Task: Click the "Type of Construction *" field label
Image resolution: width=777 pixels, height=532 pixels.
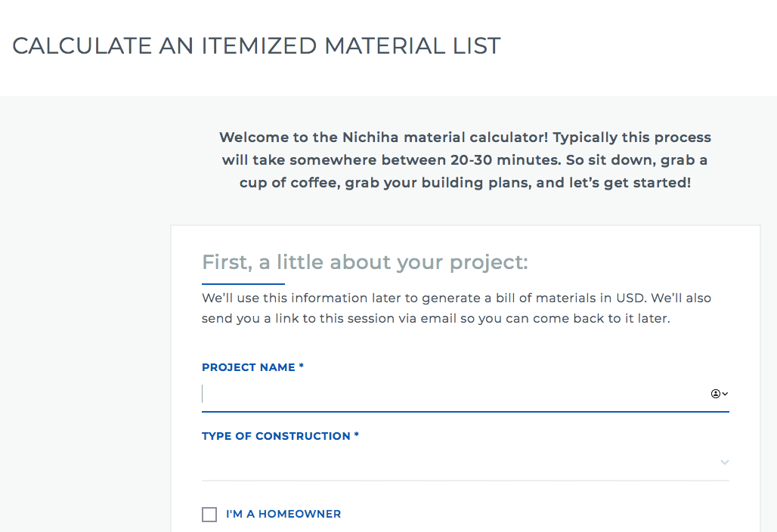Action: [x=280, y=436]
